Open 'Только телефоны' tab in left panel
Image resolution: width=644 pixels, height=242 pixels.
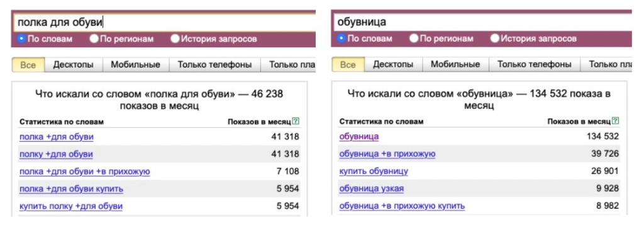214,65
